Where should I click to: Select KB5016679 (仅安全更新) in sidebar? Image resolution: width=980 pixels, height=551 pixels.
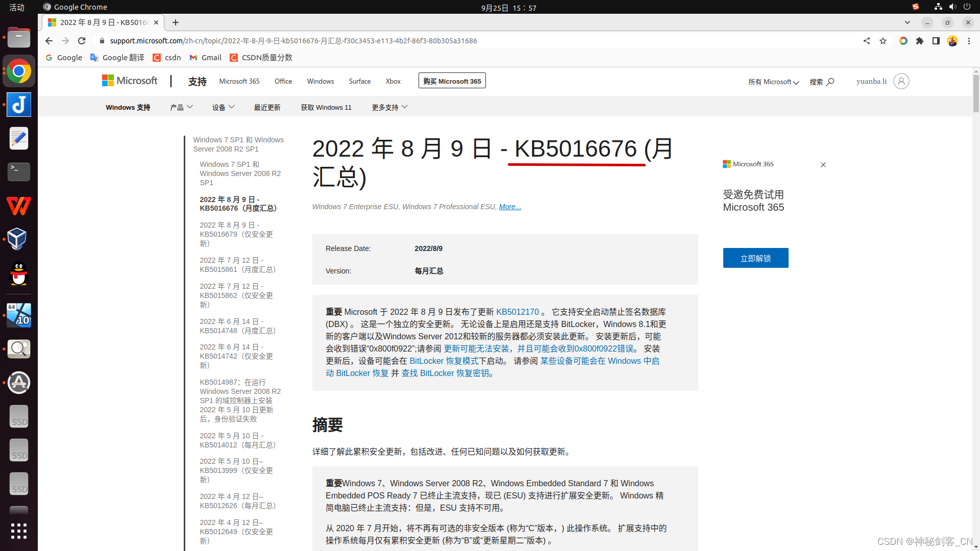click(x=236, y=234)
